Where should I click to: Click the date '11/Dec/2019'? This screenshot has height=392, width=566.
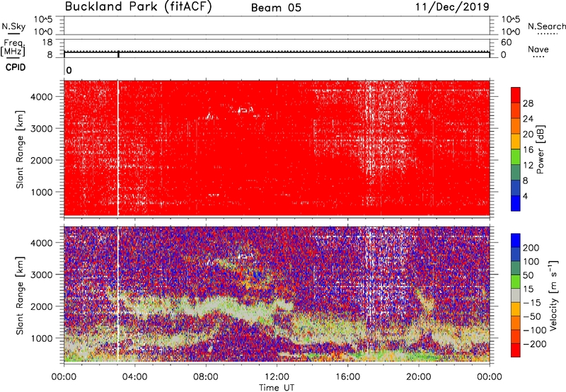(452, 7)
